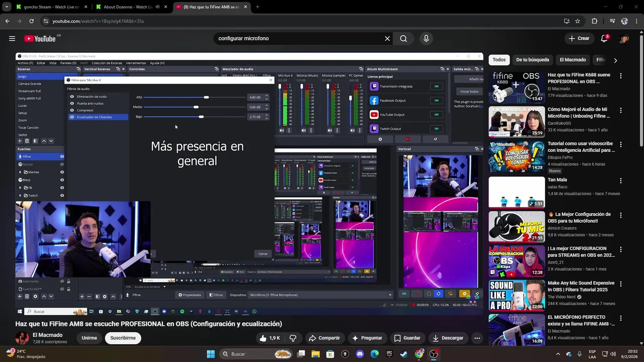
Task: Click the Compartir share button
Action: [x=325, y=338]
